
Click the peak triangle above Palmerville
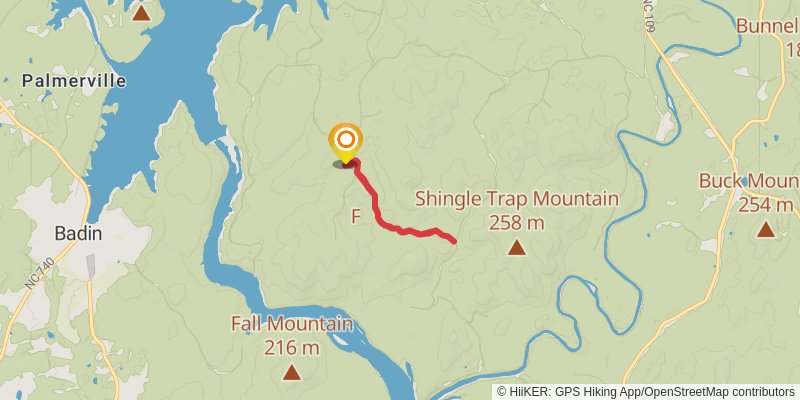[x=141, y=13]
